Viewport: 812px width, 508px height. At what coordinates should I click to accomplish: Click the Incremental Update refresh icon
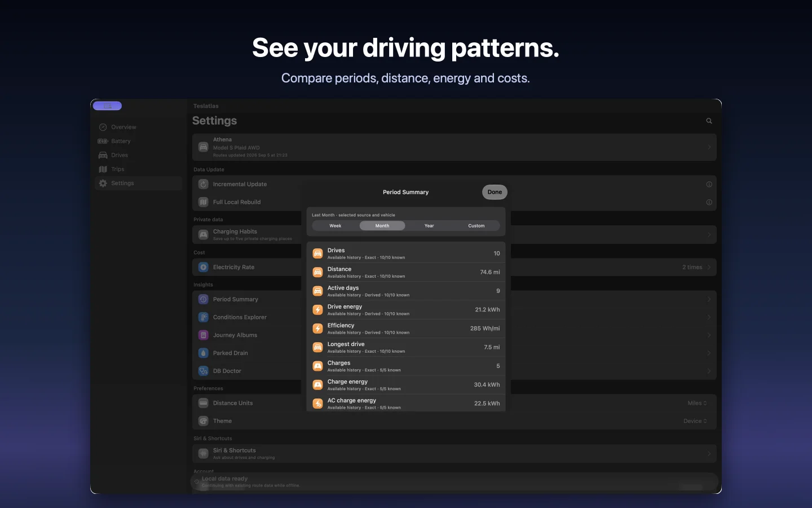click(x=204, y=184)
